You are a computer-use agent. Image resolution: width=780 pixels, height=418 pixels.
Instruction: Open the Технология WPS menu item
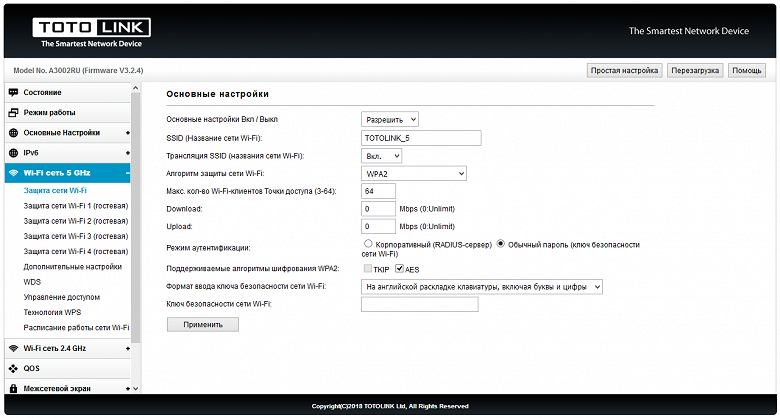tap(52, 313)
